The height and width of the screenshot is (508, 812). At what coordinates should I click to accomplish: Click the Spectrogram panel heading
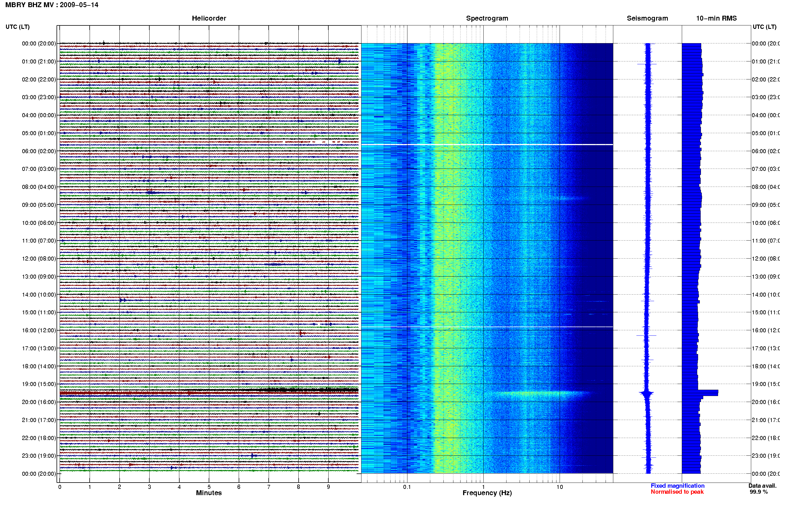tap(487, 19)
